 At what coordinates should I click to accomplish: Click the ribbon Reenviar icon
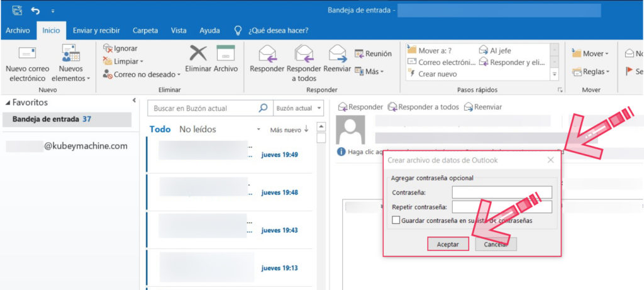(338, 53)
